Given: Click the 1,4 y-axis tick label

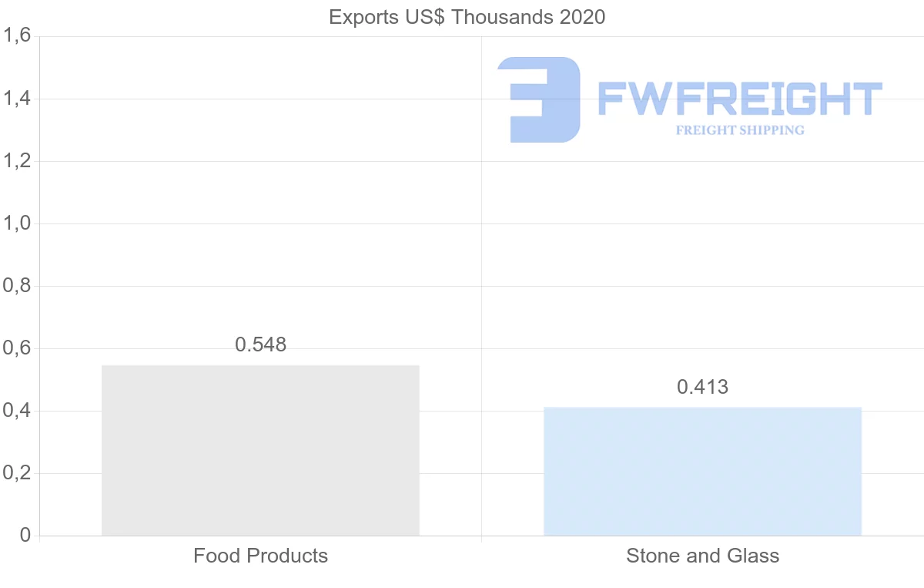Looking at the screenshot, I should click(x=16, y=99).
